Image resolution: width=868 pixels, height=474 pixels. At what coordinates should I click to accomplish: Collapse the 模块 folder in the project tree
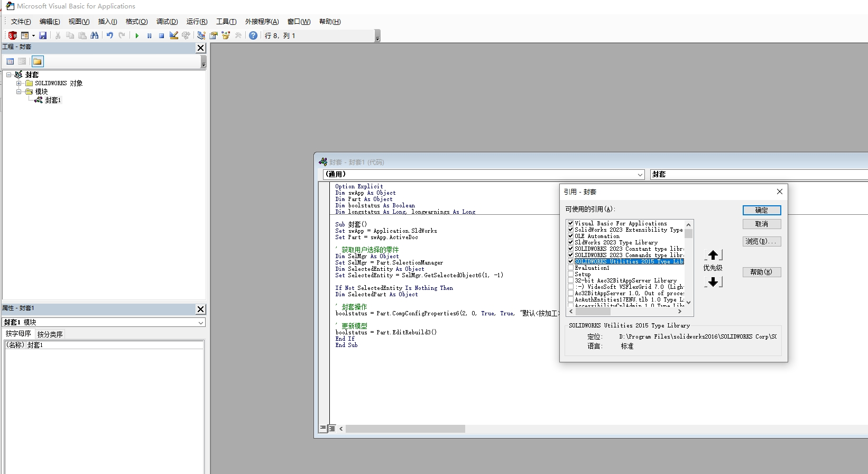click(x=19, y=92)
